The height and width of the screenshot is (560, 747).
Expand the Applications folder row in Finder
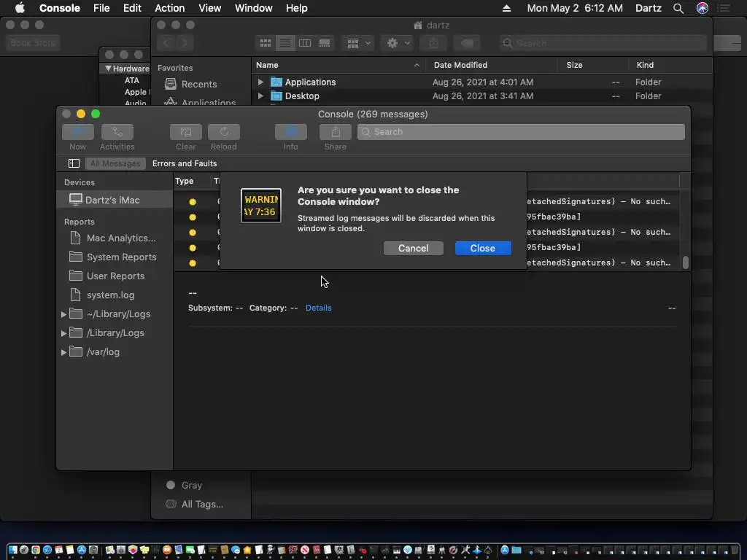point(260,82)
